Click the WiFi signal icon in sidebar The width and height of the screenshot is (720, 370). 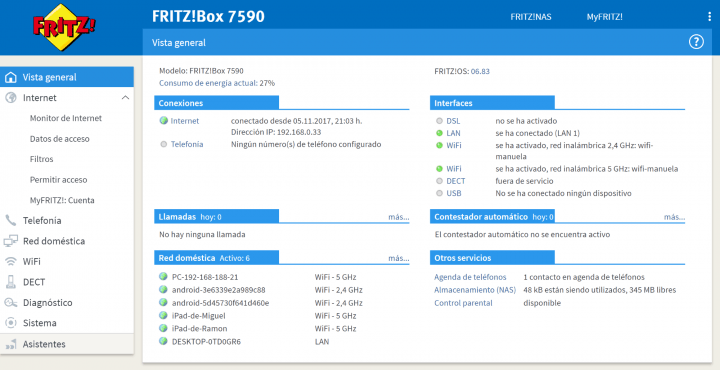11,262
